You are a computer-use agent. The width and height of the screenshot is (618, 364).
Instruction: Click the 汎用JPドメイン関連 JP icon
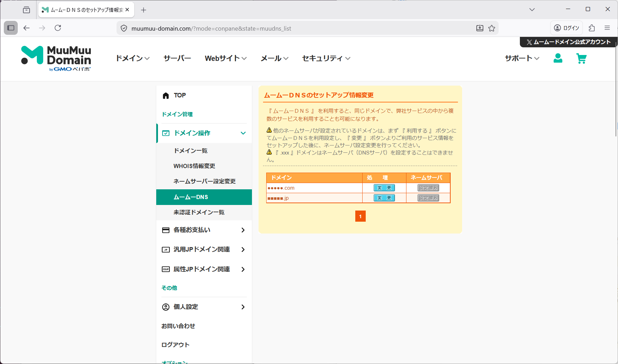coord(166,250)
